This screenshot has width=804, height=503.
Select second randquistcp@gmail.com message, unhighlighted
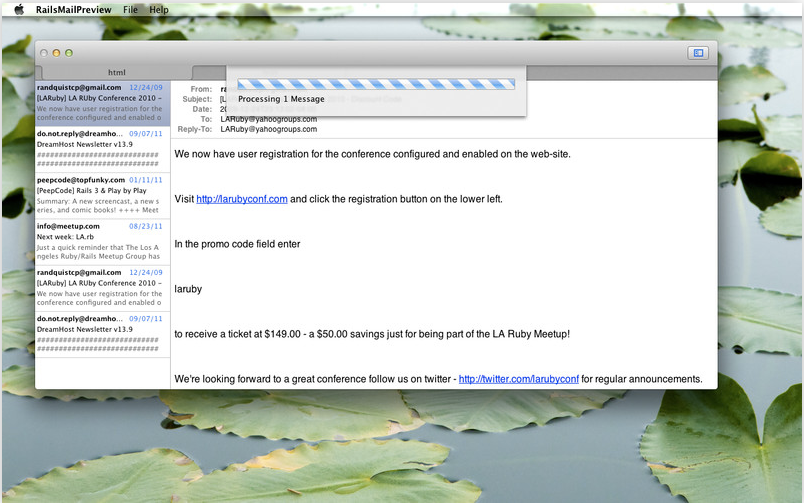point(103,288)
